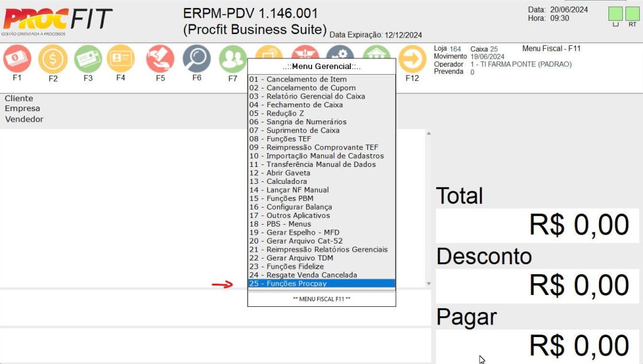This screenshot has width=643, height=364.
Task: Select 07 - Suprimento de Caixa
Action: (321, 131)
